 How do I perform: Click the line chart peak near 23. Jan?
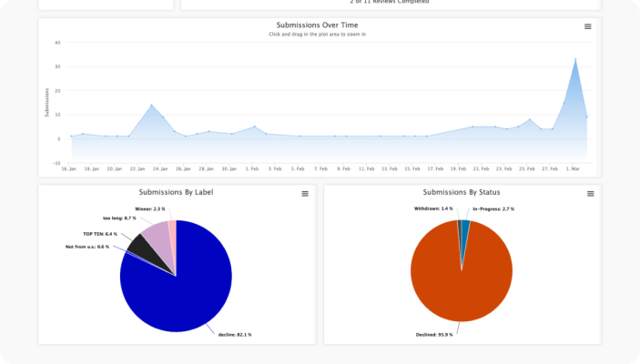(x=151, y=106)
